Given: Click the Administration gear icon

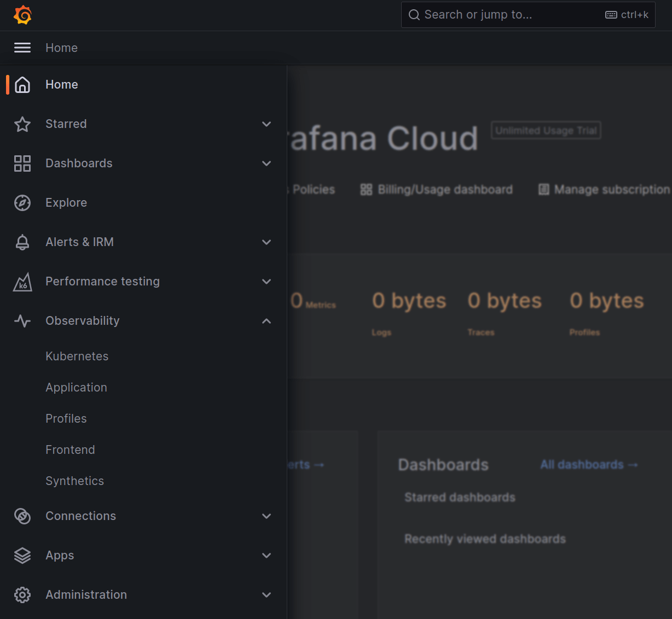Looking at the screenshot, I should click(x=22, y=595).
